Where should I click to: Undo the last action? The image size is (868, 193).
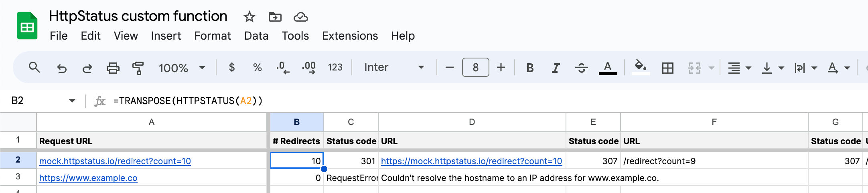61,68
